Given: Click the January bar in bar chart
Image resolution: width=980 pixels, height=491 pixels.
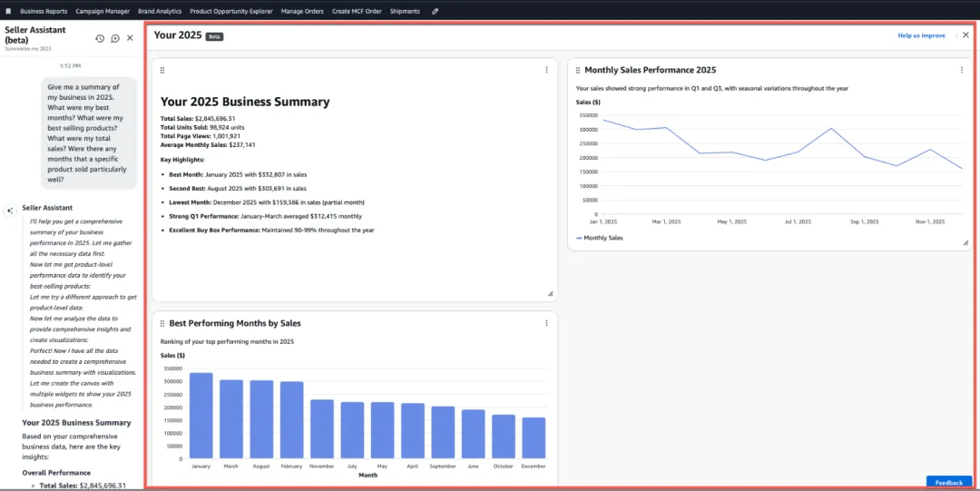Looking at the screenshot, I should pyautogui.click(x=201, y=415).
